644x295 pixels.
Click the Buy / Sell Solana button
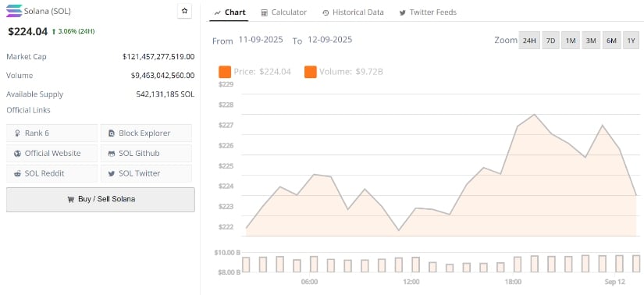pyautogui.click(x=101, y=200)
